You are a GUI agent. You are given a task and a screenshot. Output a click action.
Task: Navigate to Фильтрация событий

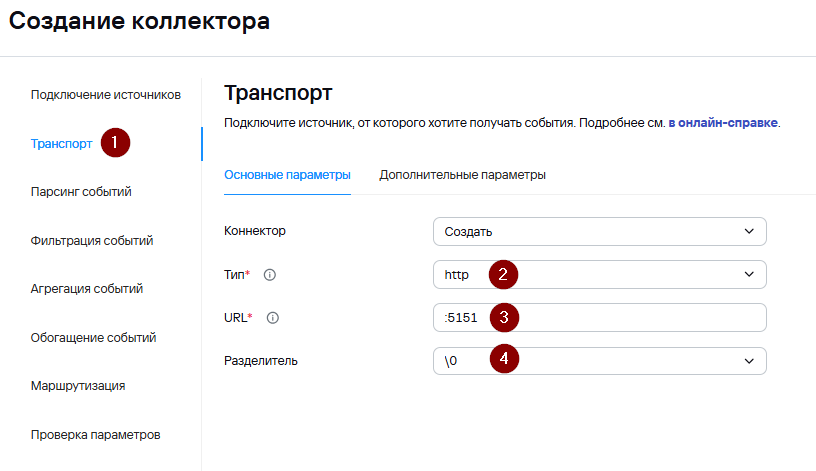point(92,240)
